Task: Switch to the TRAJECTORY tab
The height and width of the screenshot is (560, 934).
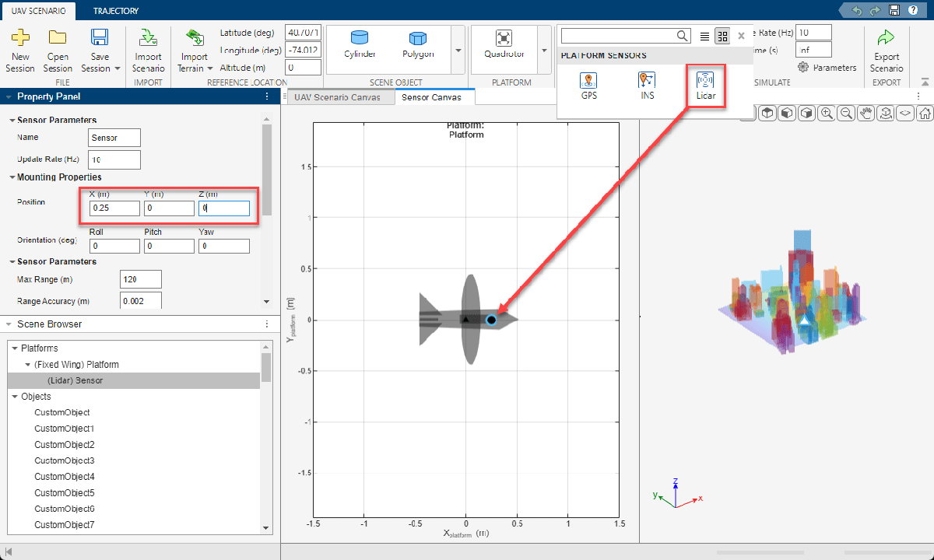Action: 116,11
